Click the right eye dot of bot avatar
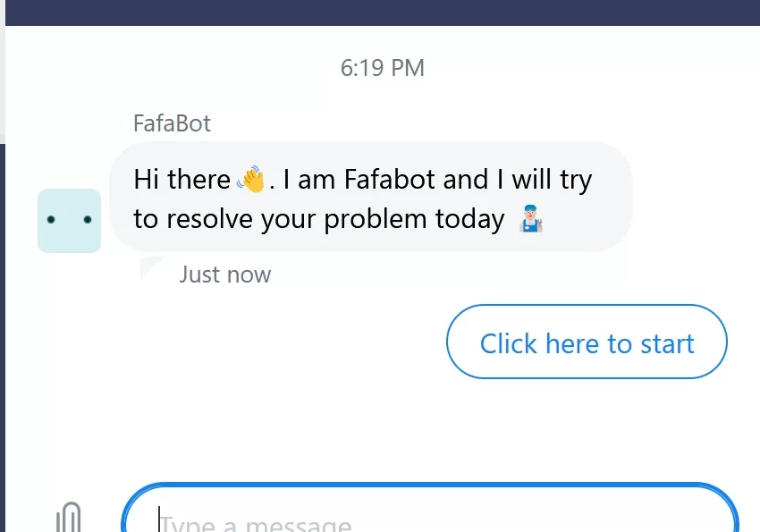The height and width of the screenshot is (532, 760). click(88, 220)
